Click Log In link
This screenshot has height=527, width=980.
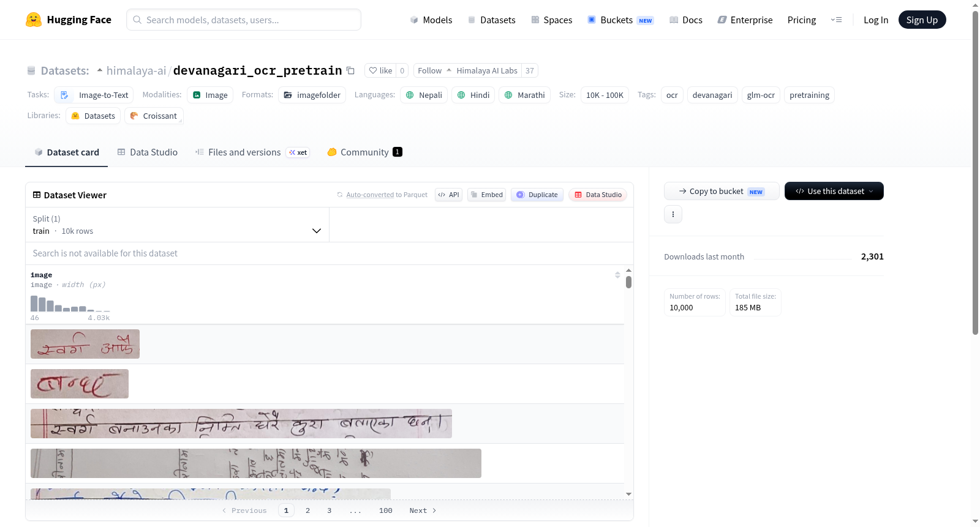(x=876, y=20)
